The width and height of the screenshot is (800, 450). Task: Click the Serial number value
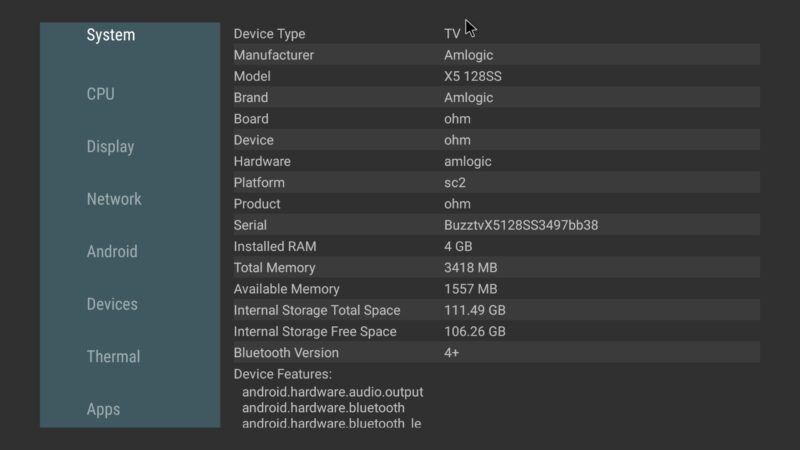(521, 225)
